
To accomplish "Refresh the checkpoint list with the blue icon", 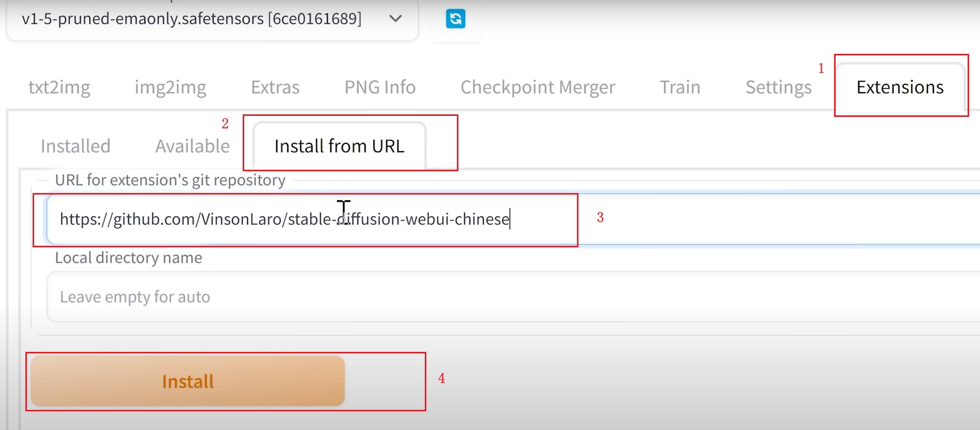I will 455,19.
